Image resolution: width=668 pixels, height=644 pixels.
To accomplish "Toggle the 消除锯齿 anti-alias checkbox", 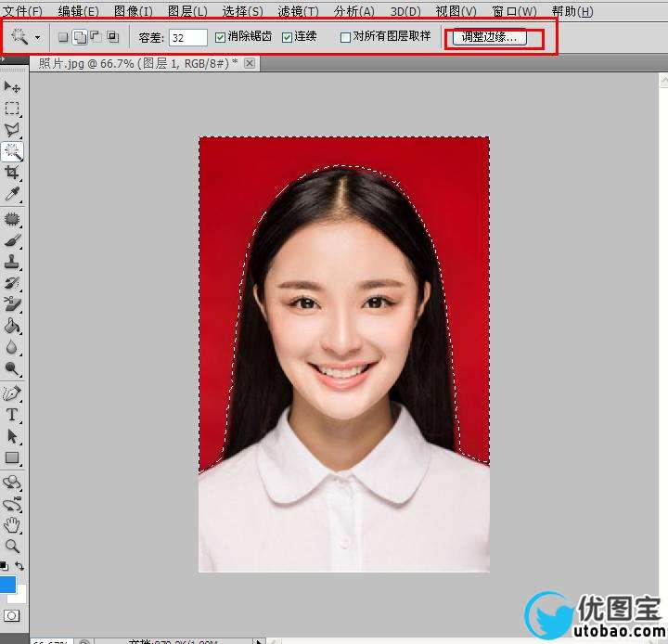I will pos(220,37).
